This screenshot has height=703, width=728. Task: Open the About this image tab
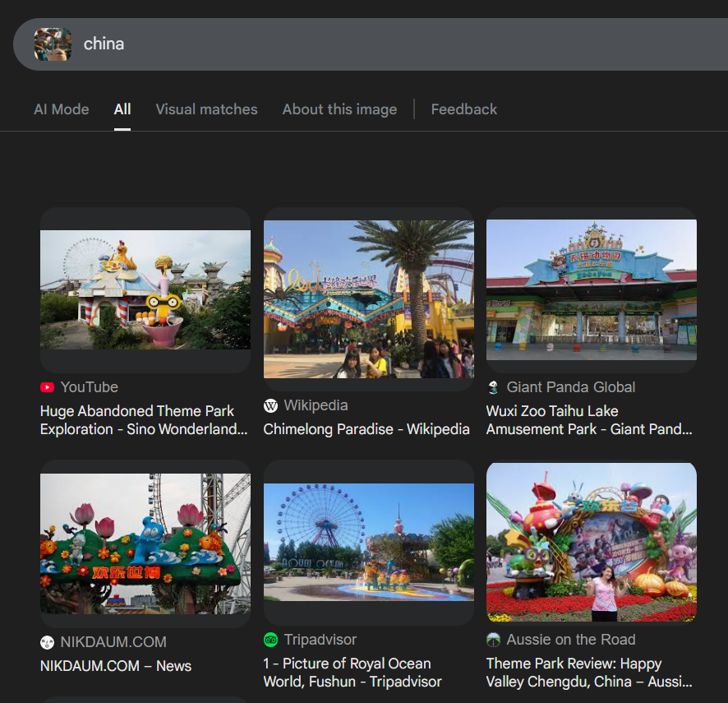pos(340,109)
